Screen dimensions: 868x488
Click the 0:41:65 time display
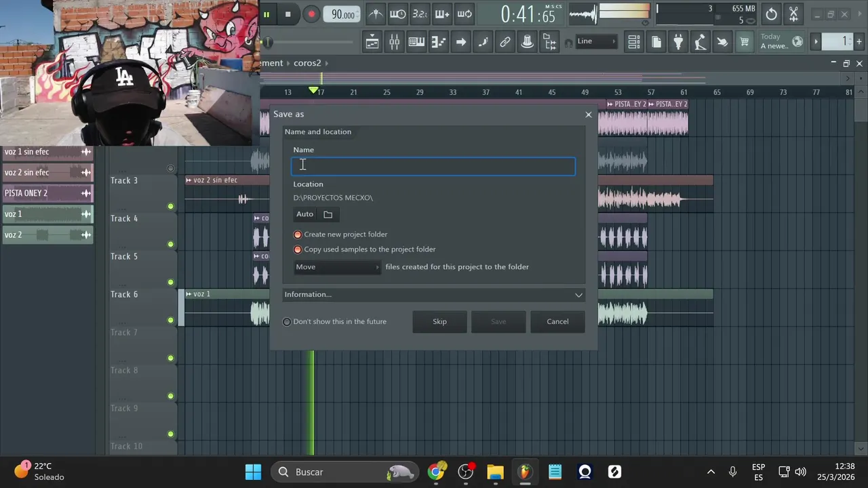(x=528, y=14)
